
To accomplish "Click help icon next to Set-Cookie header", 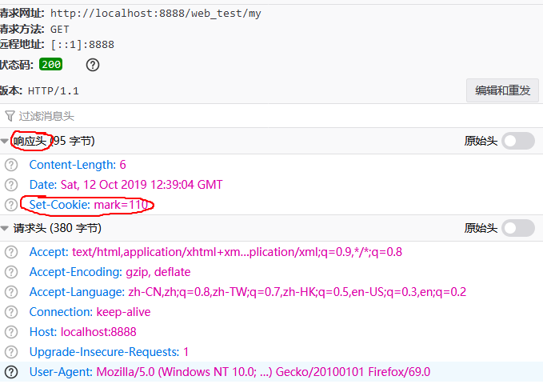I will (11, 205).
